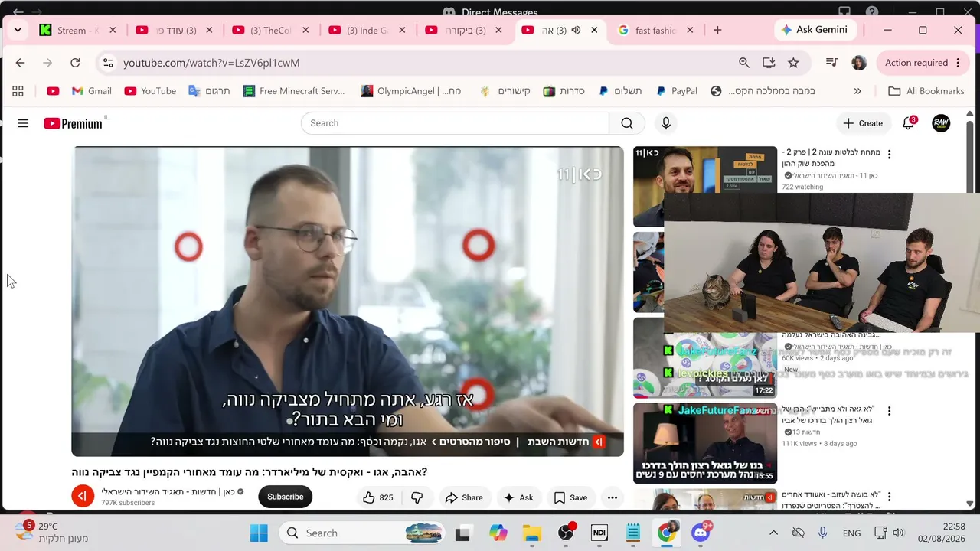
Task: Click the YouTube search magnifier button
Action: (x=627, y=123)
